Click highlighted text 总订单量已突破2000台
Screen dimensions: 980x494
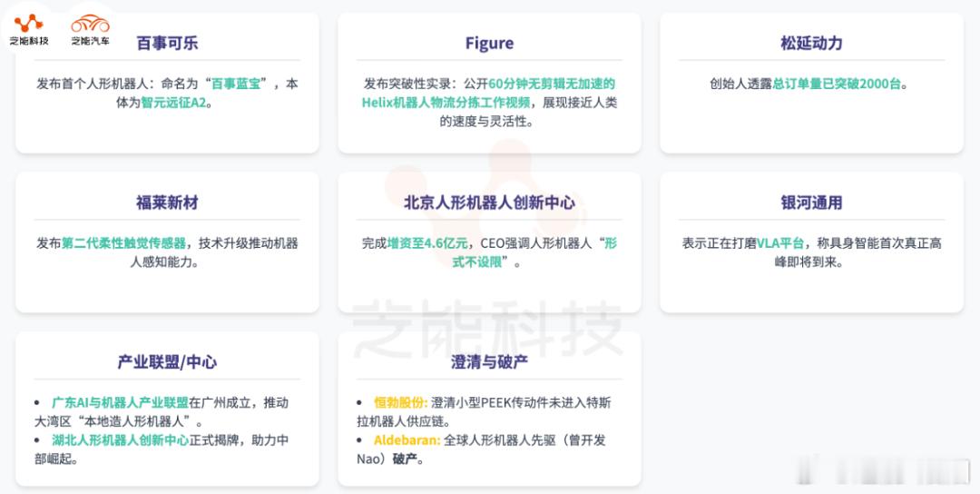(837, 84)
